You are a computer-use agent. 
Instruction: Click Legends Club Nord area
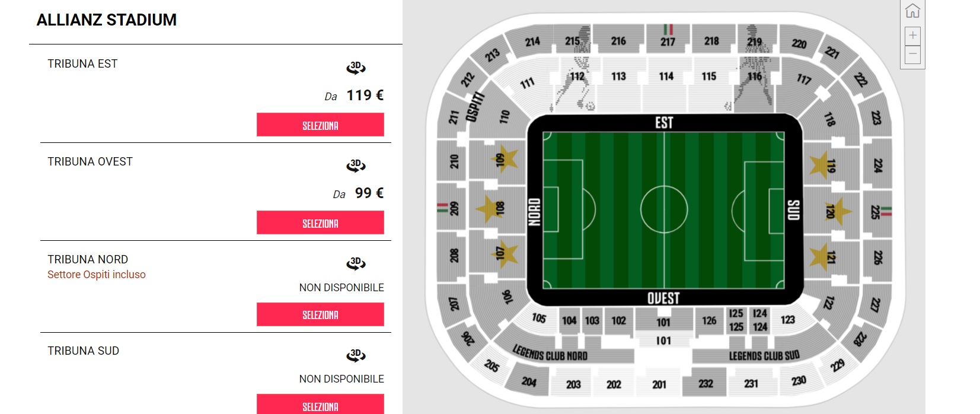pos(550,355)
